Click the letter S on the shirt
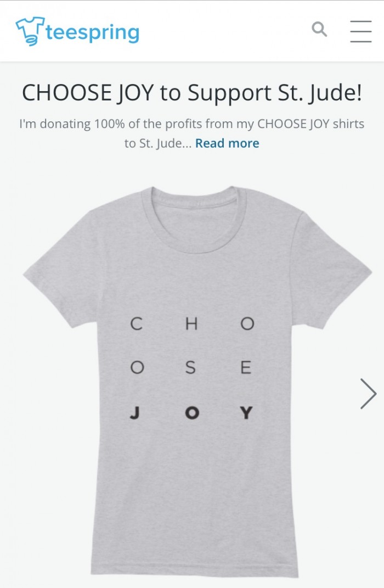The height and width of the screenshot is (588, 384). pyautogui.click(x=190, y=368)
